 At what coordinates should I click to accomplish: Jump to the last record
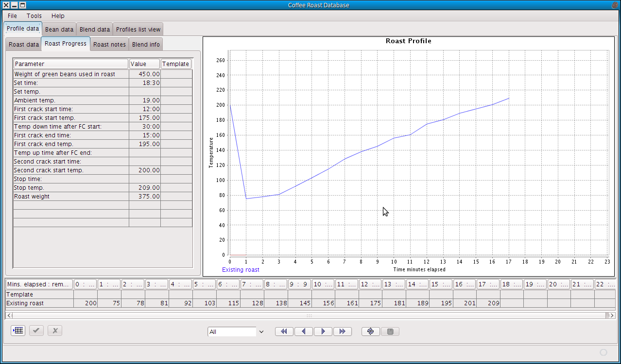(x=343, y=331)
